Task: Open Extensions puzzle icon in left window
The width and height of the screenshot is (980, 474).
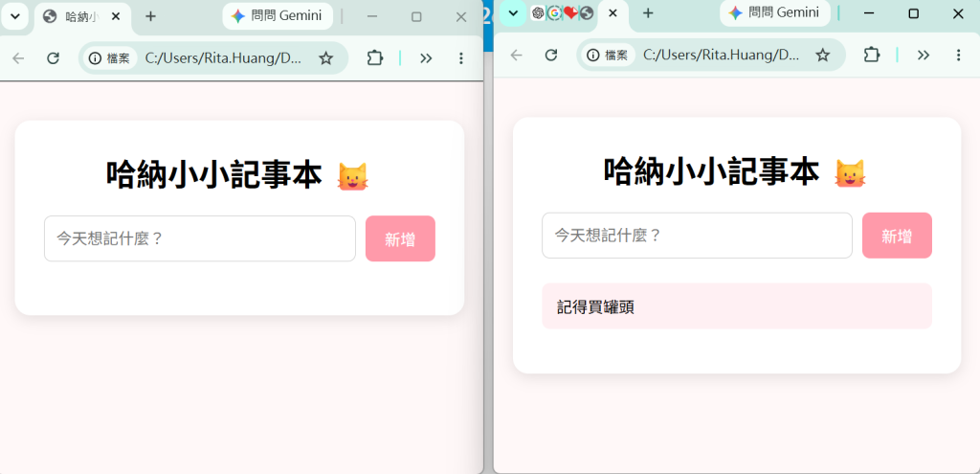Action: coord(374,58)
